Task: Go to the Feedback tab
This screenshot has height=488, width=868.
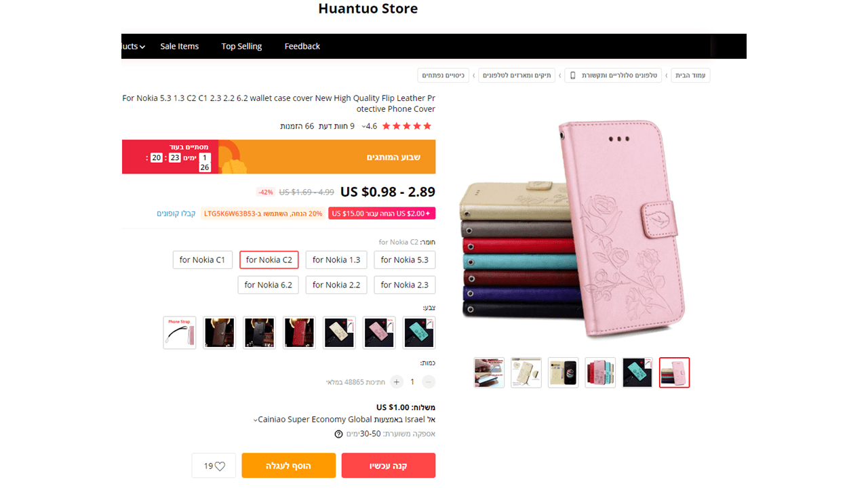Action: 302,46
